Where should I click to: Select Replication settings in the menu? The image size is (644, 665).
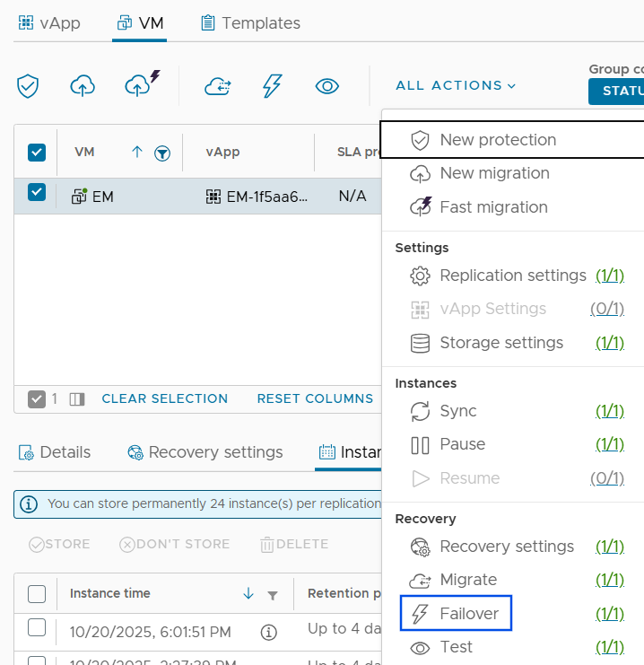[512, 276]
